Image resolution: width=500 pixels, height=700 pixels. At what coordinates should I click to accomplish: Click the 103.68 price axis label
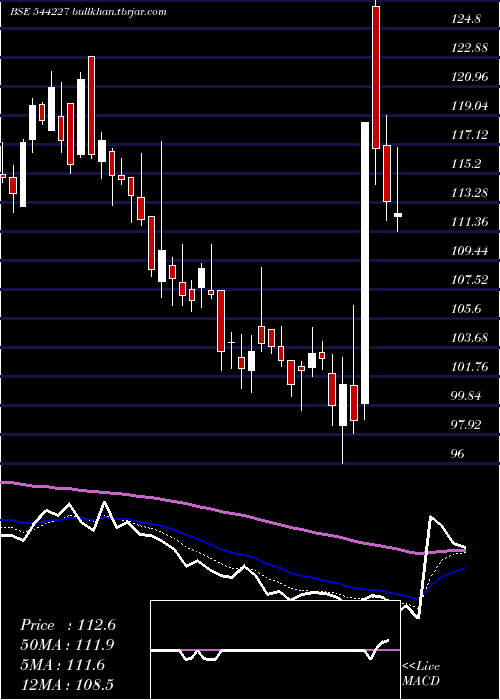[470, 338]
